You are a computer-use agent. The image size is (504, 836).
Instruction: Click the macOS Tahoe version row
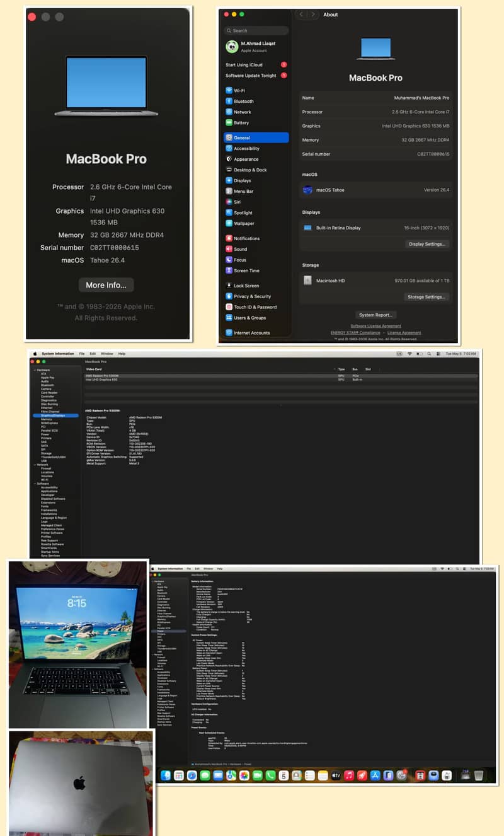tap(376, 190)
